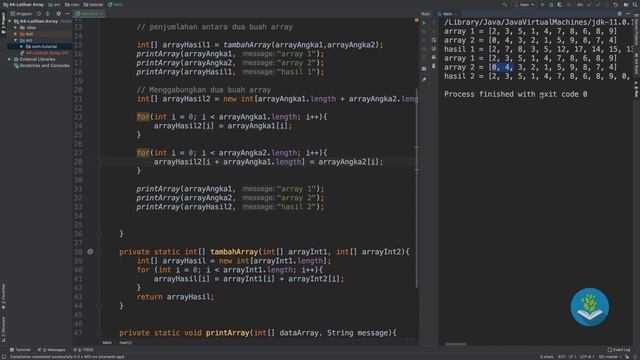Expand the .idea folder
This screenshot has height=360, width=640.
16,27
